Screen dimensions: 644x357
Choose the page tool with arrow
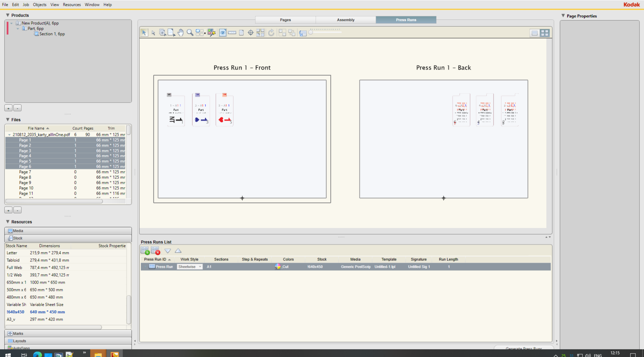pyautogui.click(x=171, y=33)
